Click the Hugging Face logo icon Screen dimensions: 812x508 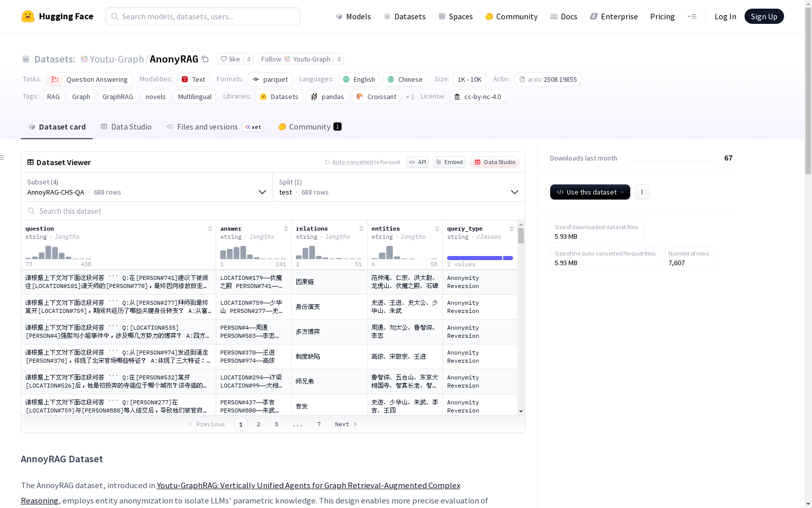point(28,16)
